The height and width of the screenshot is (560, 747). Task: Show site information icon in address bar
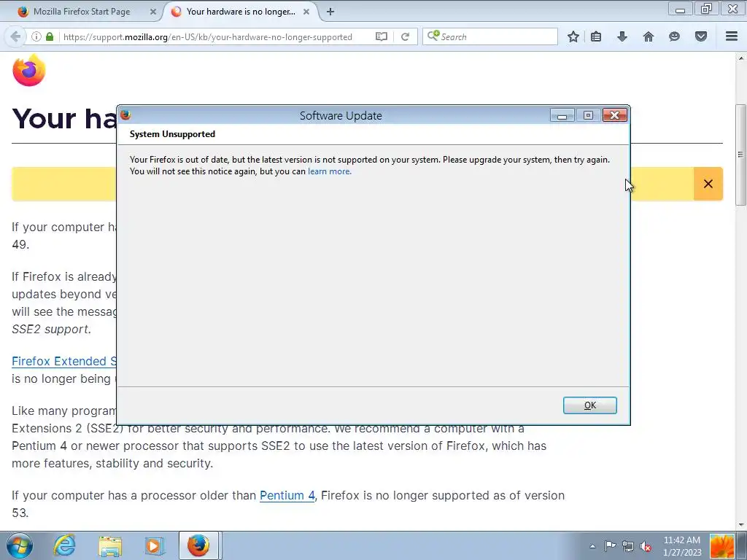pyautogui.click(x=36, y=36)
